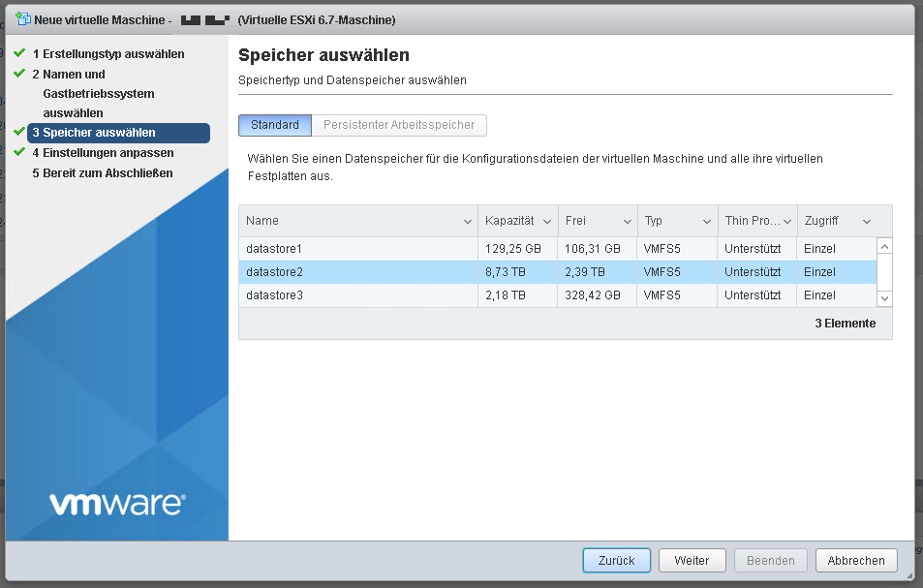Go to step 2 Namen und Gastbetriebssystem
Screen dimensions: 923x588
99,93
